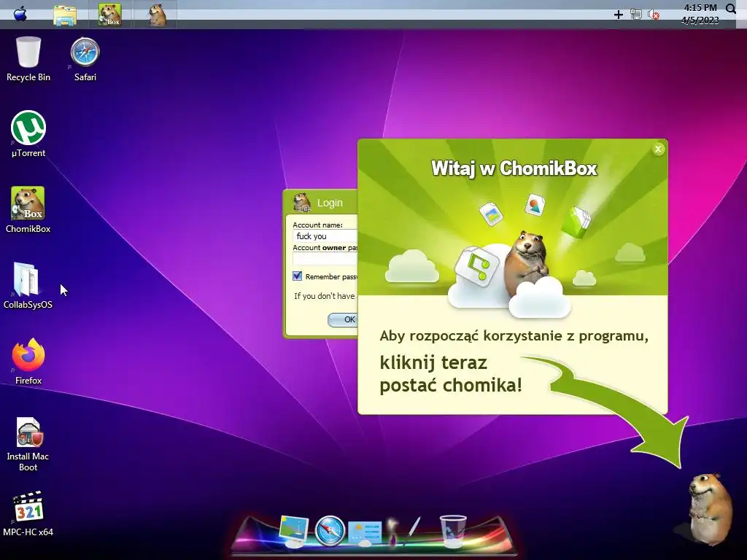Select the µTorrent desktop shortcut
Image resolution: width=747 pixels, height=560 pixels.
point(28,134)
